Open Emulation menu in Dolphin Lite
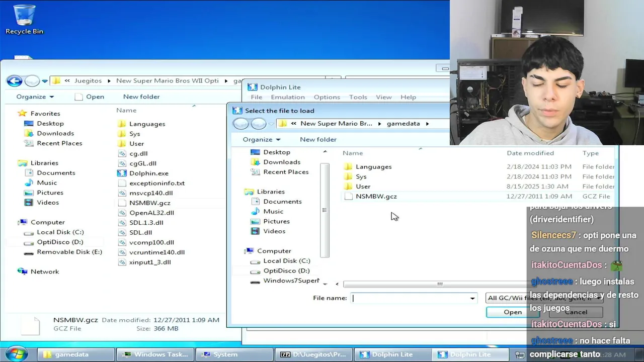This screenshot has height=362, width=644. click(x=288, y=97)
